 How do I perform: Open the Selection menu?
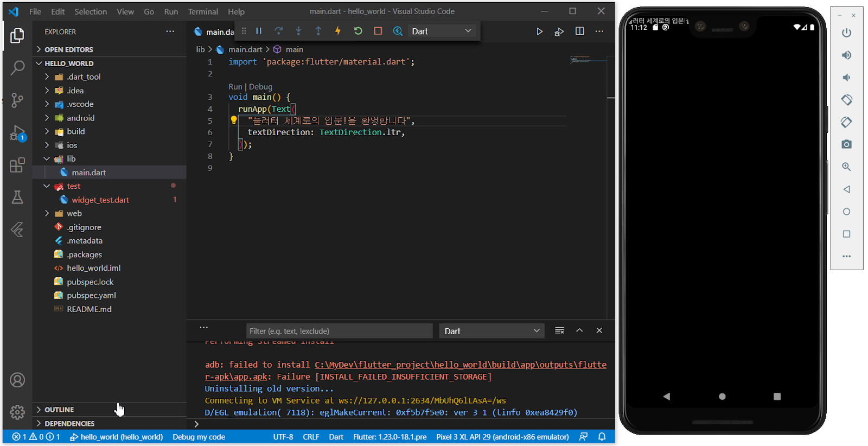(91, 11)
